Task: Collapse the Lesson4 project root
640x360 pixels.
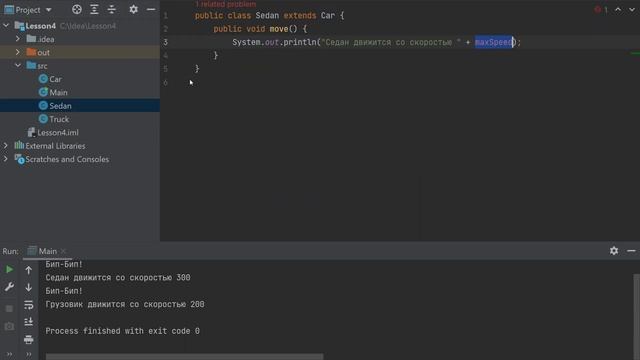Action: [6, 26]
